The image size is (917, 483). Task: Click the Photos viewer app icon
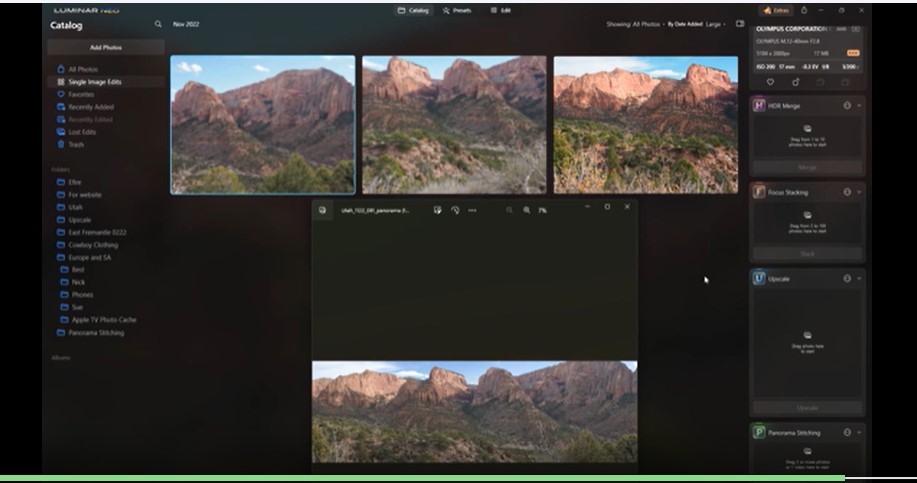(x=322, y=210)
